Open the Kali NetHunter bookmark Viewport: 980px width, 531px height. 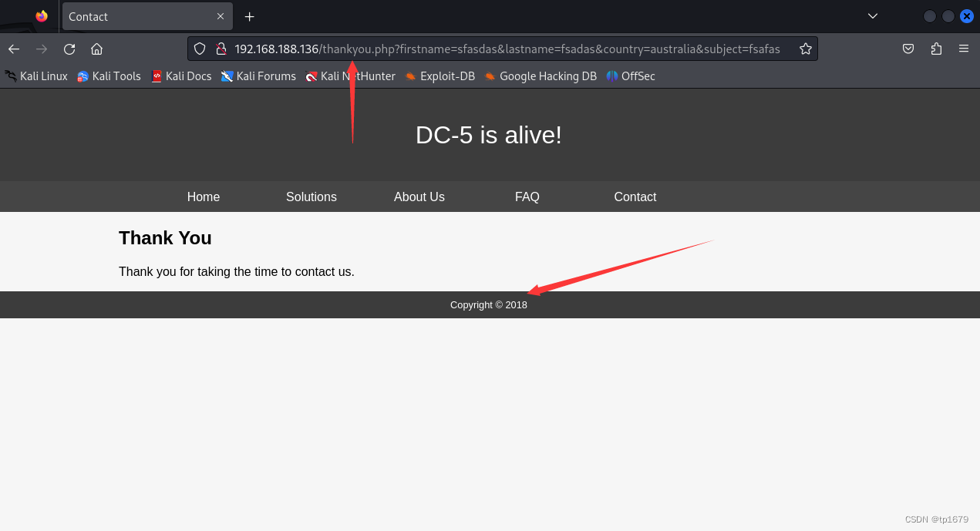[350, 76]
